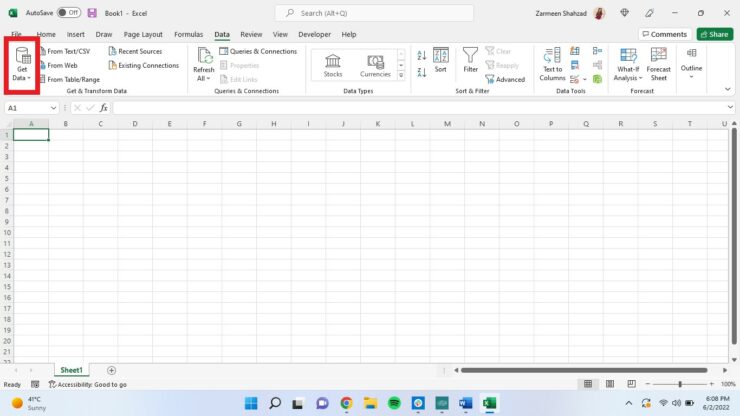Import data From Text/CSV
This screenshot has height=416, width=740.
click(x=65, y=51)
